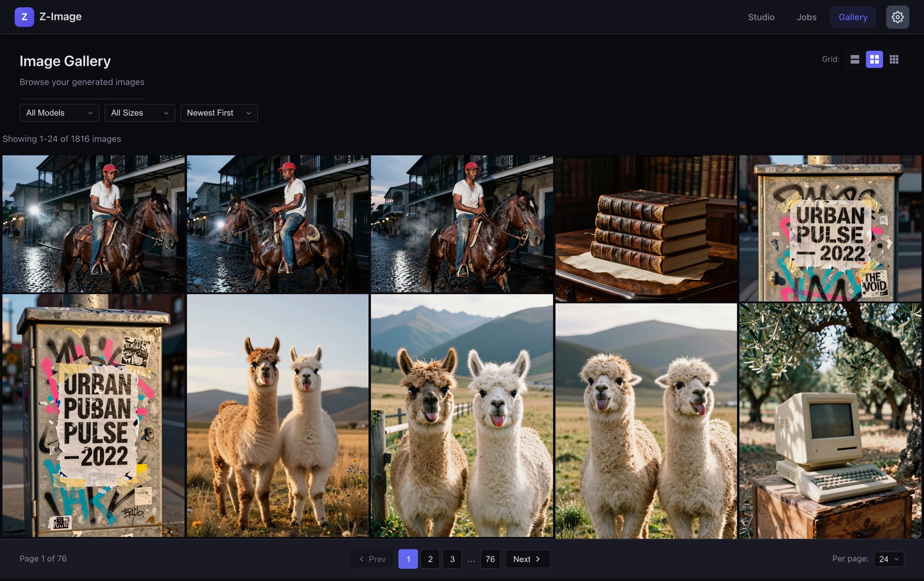Click the Prev pagination button
924x581 pixels.
pyautogui.click(x=372, y=559)
